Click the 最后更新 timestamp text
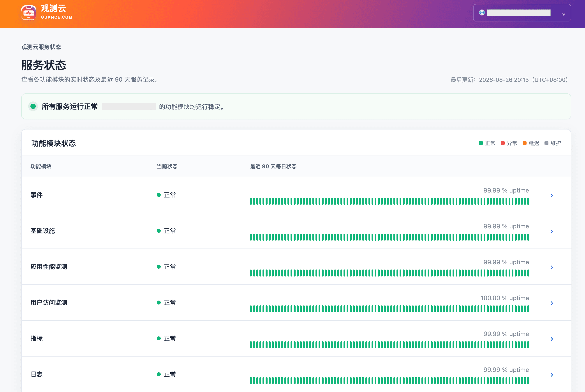This screenshot has width=585, height=392. point(509,80)
